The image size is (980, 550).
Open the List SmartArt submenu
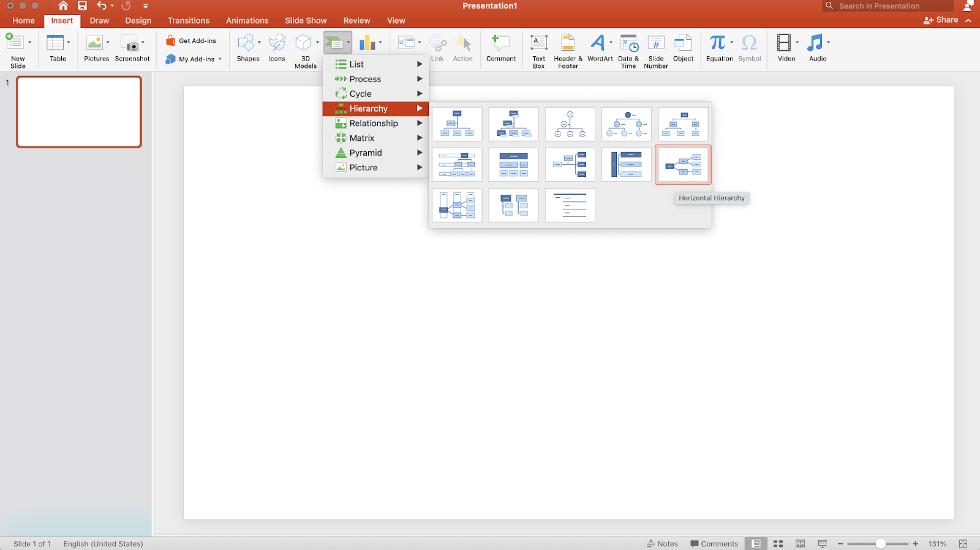[375, 64]
